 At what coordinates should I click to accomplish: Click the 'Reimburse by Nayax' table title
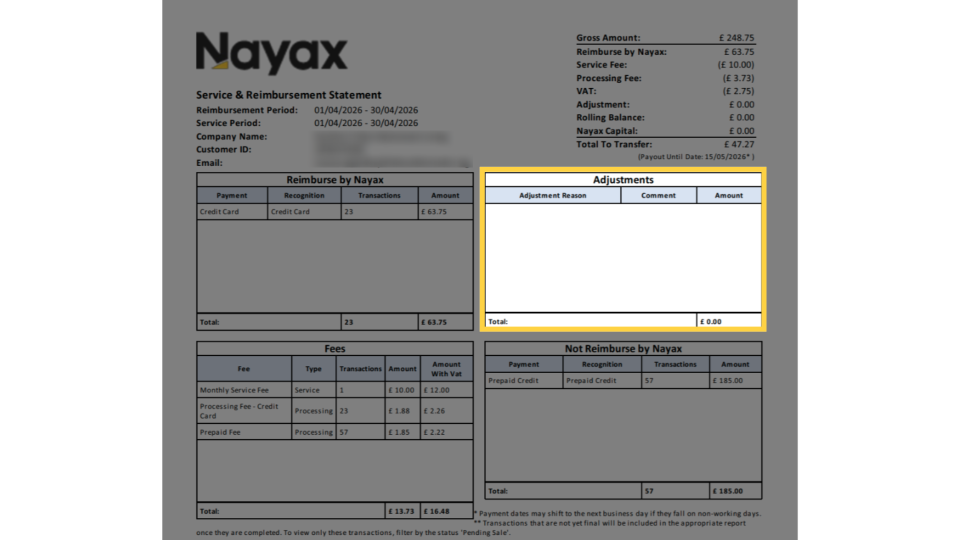tap(335, 180)
